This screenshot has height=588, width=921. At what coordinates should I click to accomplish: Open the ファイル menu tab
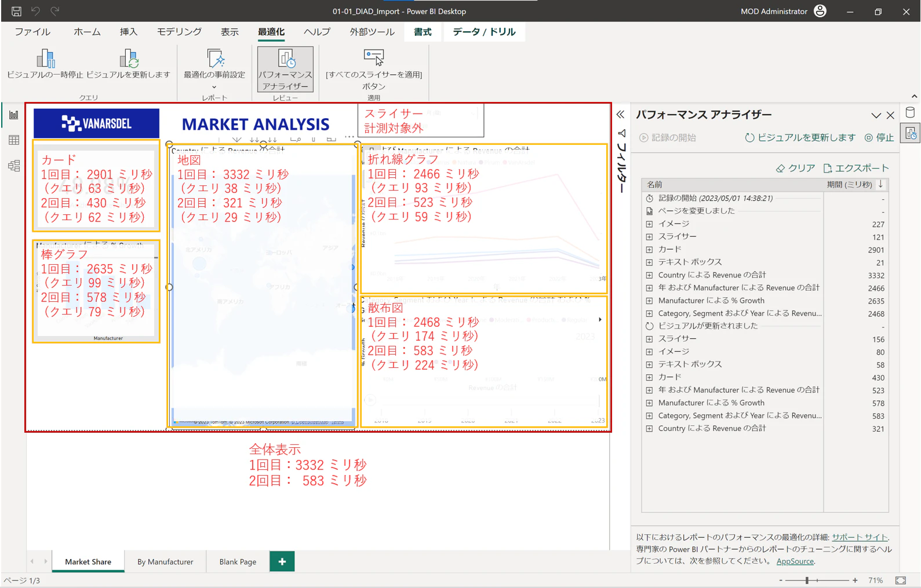tap(32, 32)
